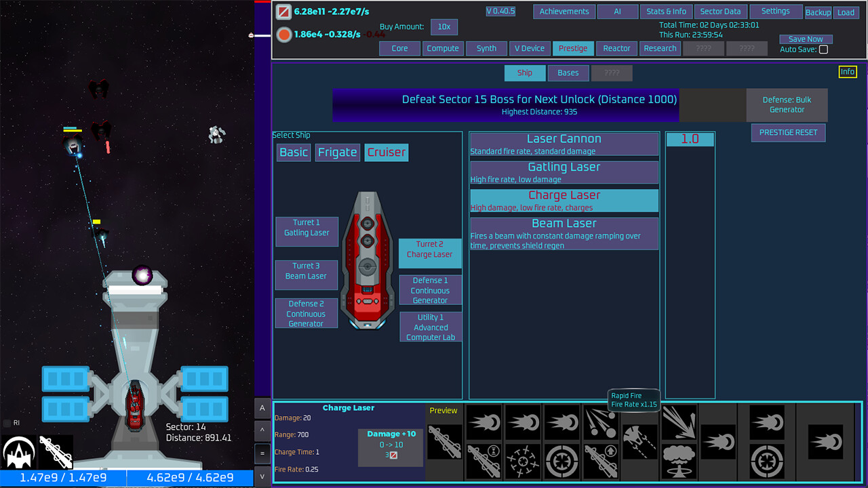This screenshot has height=488, width=868.
Task: Click the first fireball projectile upgrade icon
Action: 485,422
